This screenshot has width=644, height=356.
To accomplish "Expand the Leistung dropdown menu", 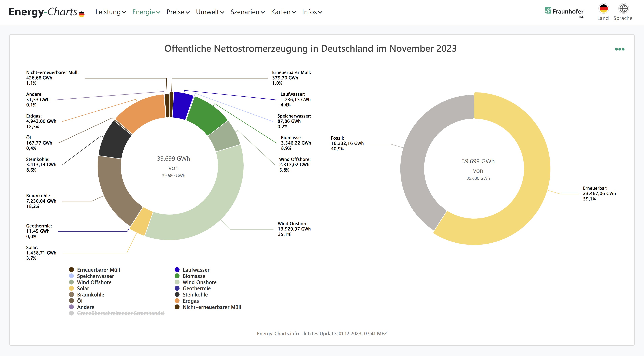I will click(x=111, y=12).
